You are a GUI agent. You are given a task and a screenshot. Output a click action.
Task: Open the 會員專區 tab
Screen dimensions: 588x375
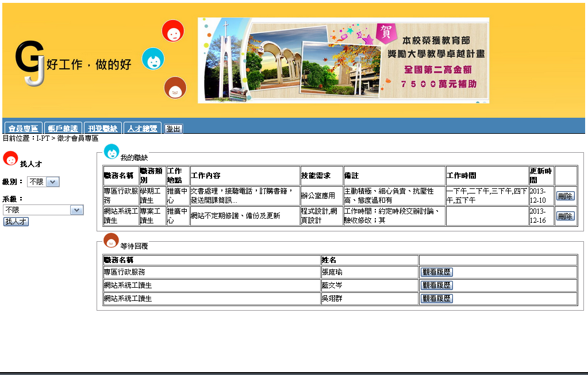coord(23,129)
